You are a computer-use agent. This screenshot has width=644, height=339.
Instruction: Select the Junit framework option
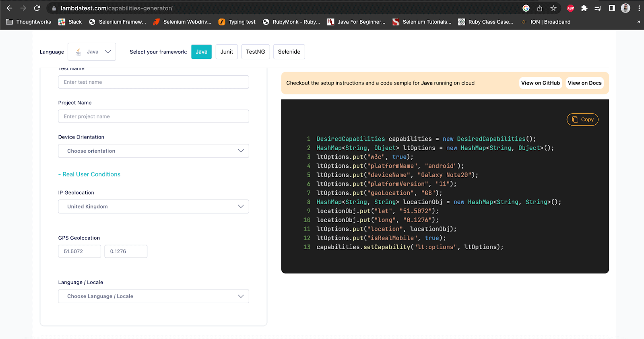click(227, 52)
